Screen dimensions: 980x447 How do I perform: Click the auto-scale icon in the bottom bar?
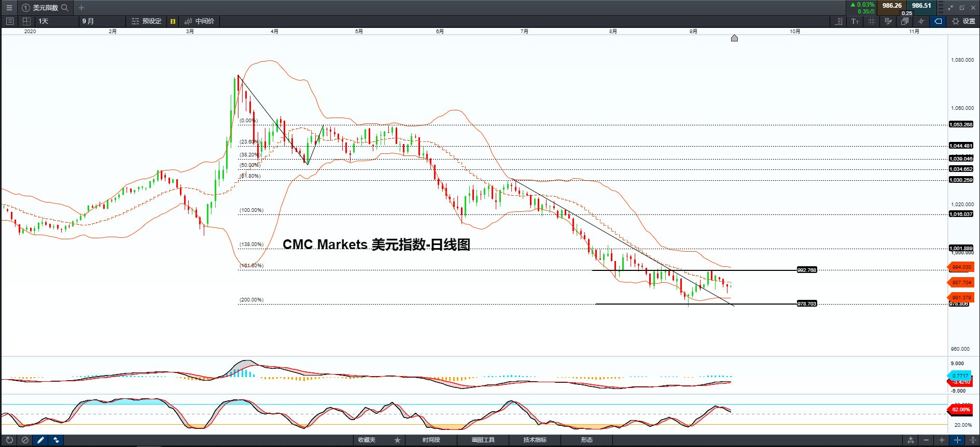pyautogui.click(x=911, y=440)
